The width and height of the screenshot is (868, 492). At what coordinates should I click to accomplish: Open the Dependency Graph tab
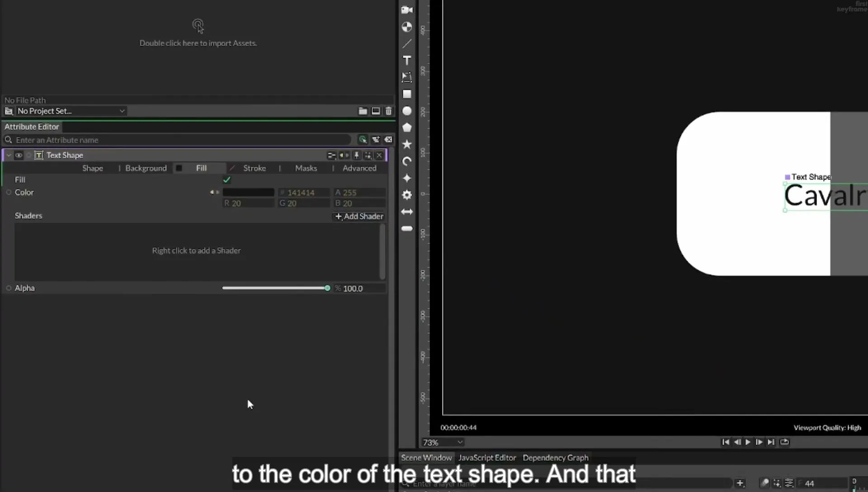(x=556, y=458)
